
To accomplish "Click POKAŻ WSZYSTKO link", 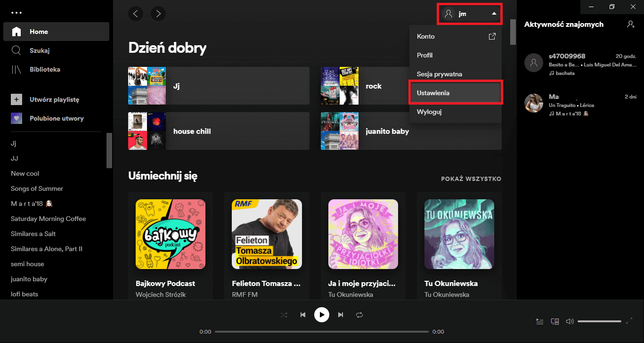I will pos(471,179).
